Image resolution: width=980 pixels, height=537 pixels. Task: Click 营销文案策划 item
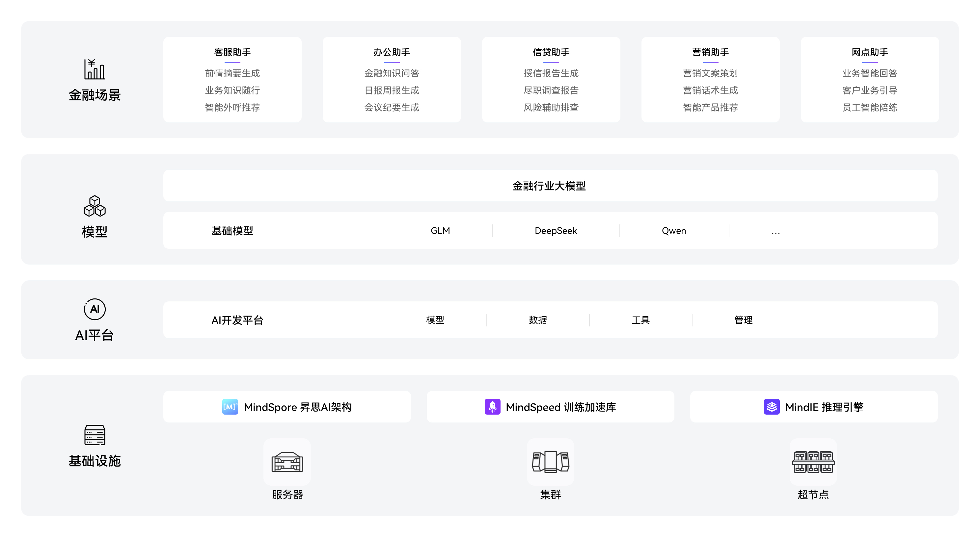pyautogui.click(x=710, y=73)
